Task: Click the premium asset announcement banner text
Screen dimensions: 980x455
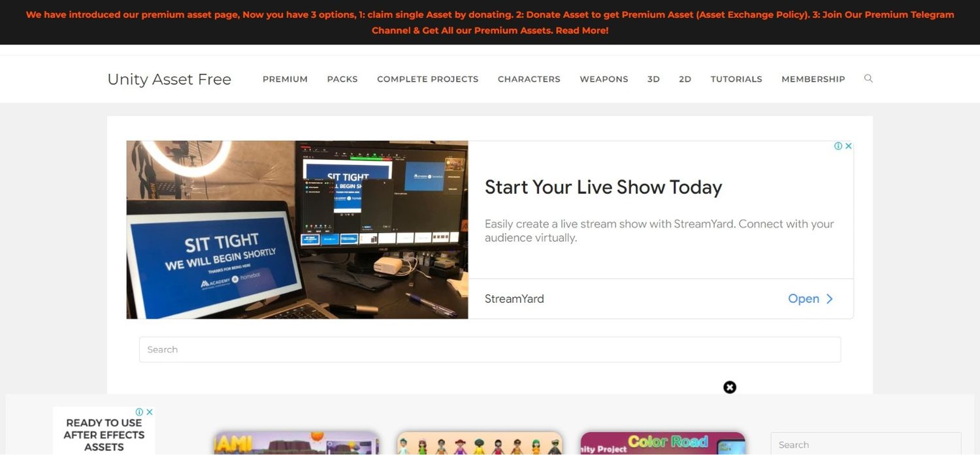Action: (490, 22)
